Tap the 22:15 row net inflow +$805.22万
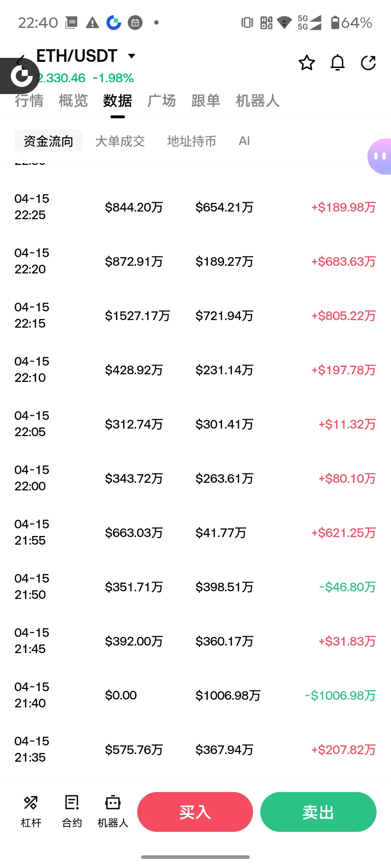The image size is (391, 868). click(x=343, y=316)
